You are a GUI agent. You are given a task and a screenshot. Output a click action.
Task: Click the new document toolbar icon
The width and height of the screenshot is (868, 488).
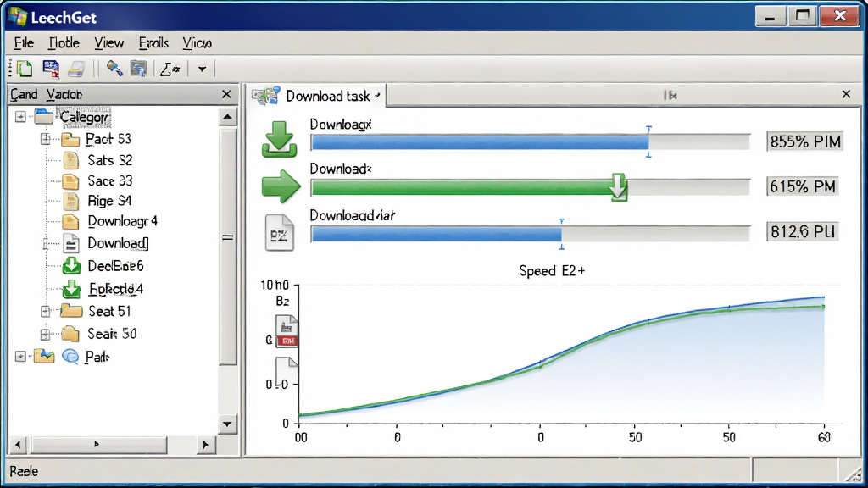coord(24,69)
